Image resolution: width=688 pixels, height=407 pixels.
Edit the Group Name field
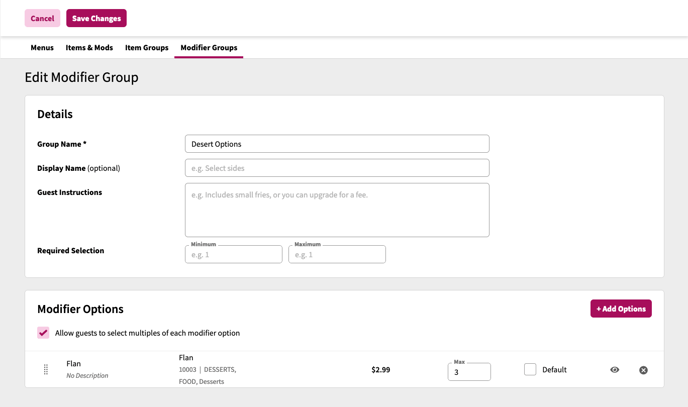(x=337, y=144)
